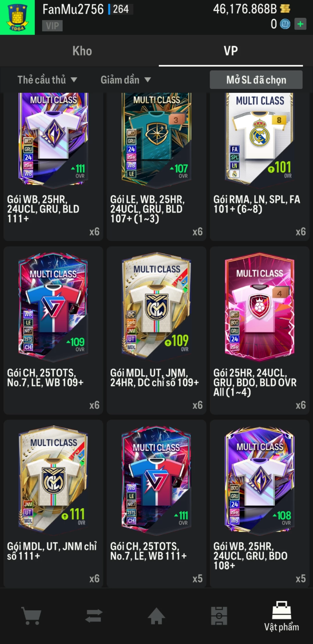Select the Gói MDL, UT, JNM 111+ pack
This screenshot has width=313, height=644.
pyautogui.click(x=53, y=504)
